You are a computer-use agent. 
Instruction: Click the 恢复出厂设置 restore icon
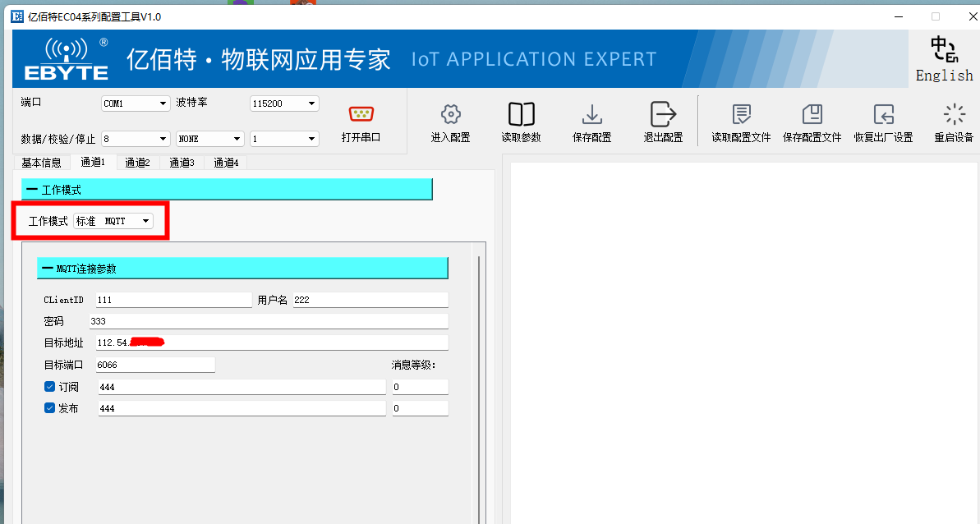[883, 114]
